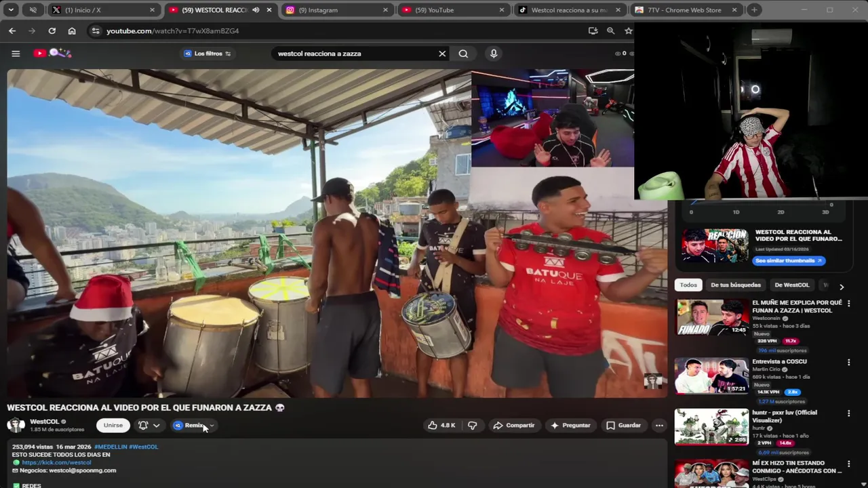Screen dimensions: 868x488
Task: Clear the YouTube search text
Action: coord(442,54)
